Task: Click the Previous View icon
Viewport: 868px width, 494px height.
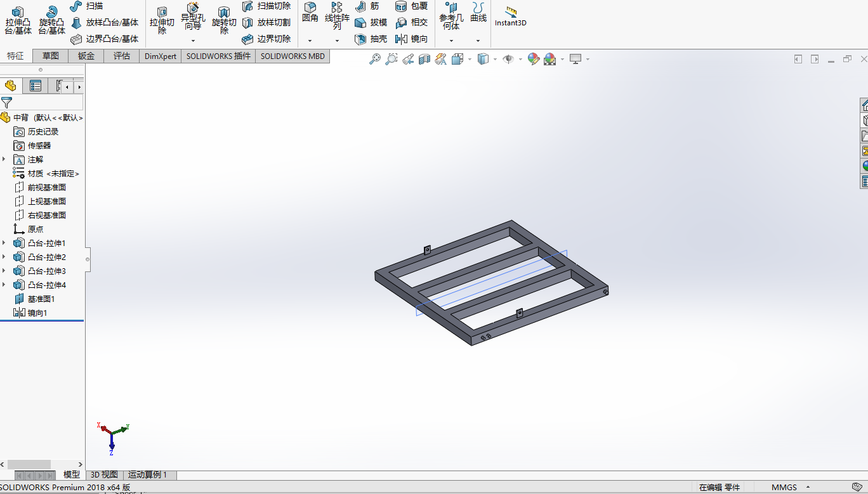Action: (408, 59)
